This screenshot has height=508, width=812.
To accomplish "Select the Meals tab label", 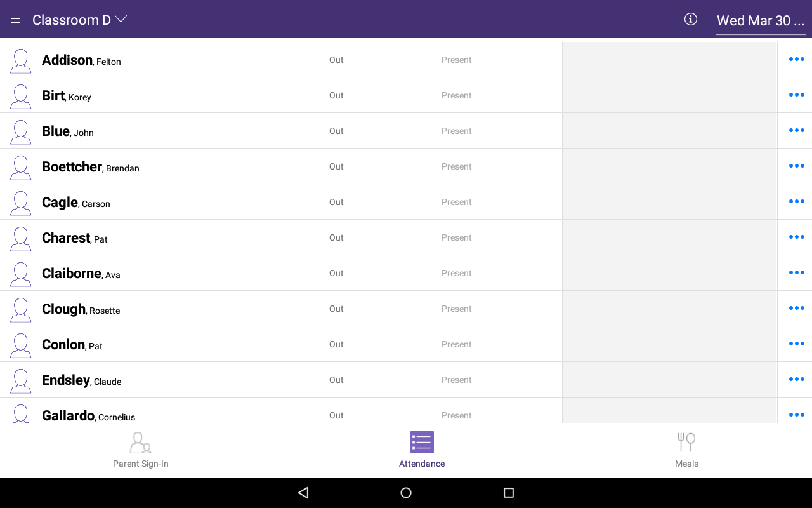I will click(x=686, y=464).
